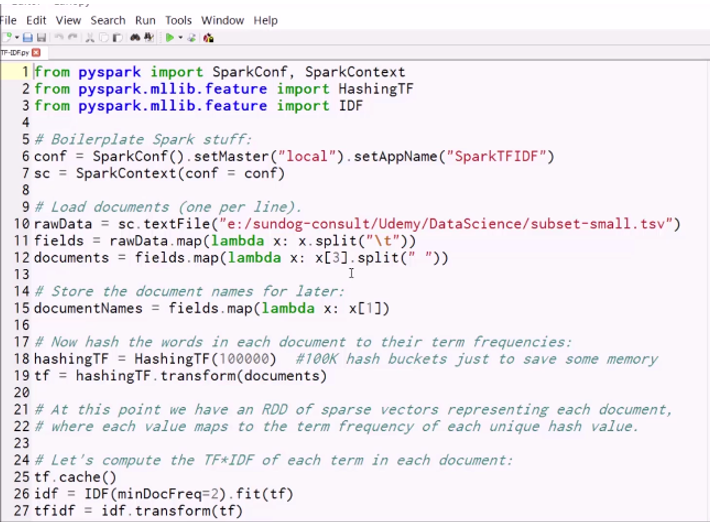Click the Find and Replace icon
The width and height of the screenshot is (710, 522).
coord(149,37)
